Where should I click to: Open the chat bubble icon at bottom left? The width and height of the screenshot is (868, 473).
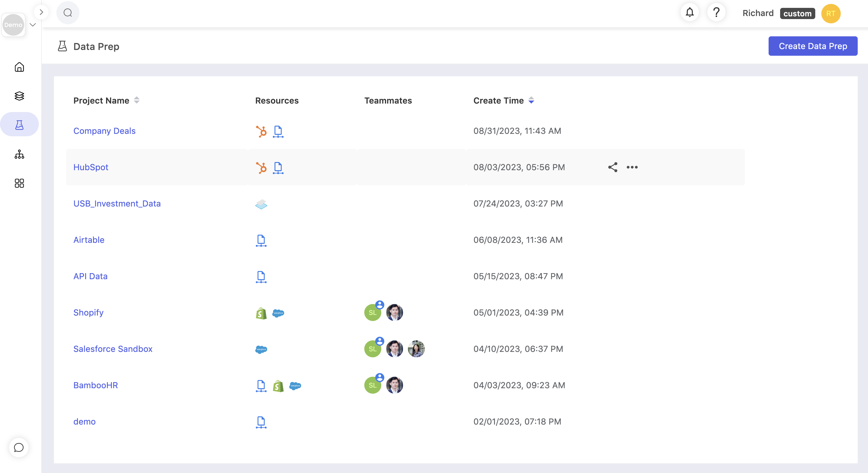point(18,448)
